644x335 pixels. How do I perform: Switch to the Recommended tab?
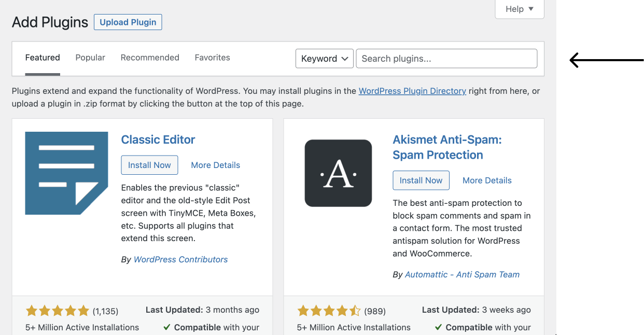[150, 58]
